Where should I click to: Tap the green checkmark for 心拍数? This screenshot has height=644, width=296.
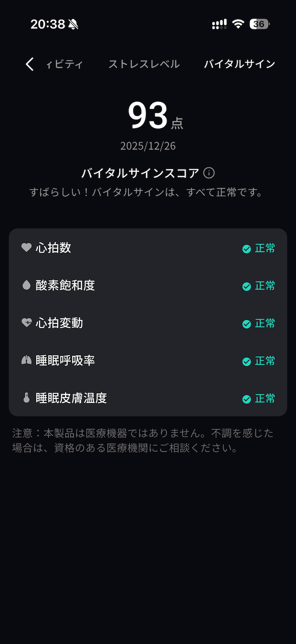click(247, 249)
